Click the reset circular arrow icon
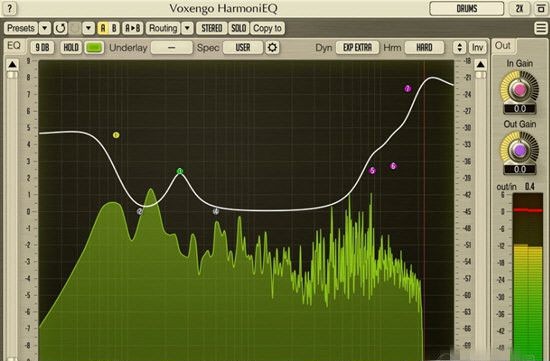This screenshot has height=361, width=550. coord(60,28)
